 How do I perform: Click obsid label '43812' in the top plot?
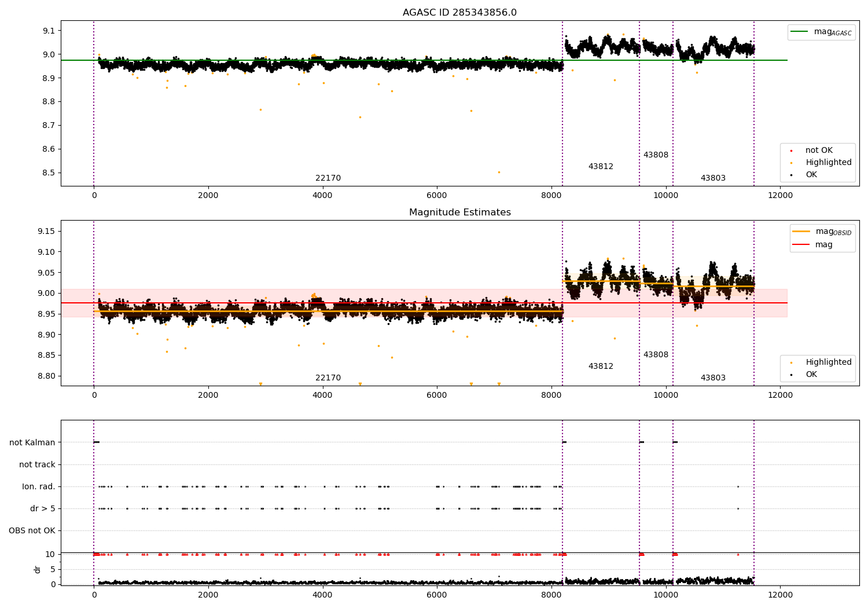601,167
